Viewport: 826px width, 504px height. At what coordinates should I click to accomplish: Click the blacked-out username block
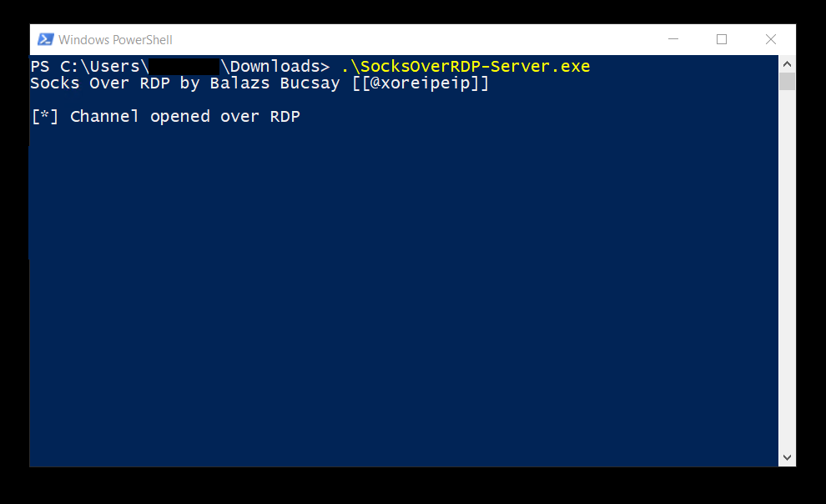coord(184,67)
